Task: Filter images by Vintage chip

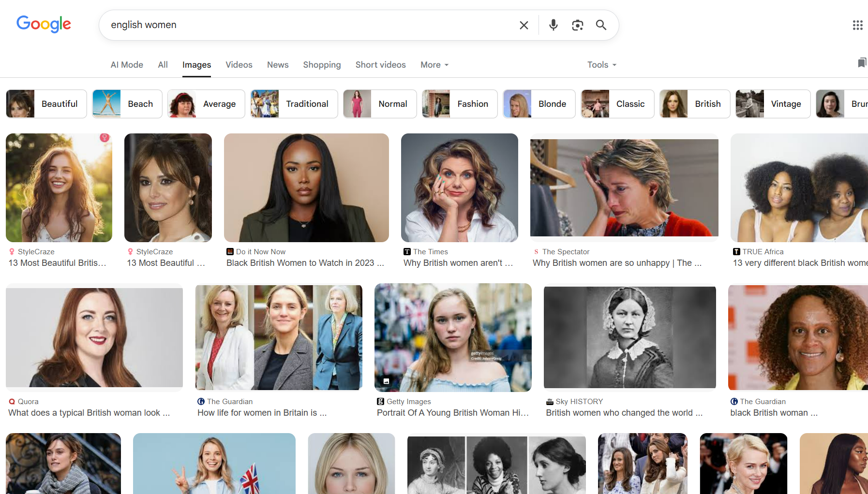Action: (x=773, y=104)
